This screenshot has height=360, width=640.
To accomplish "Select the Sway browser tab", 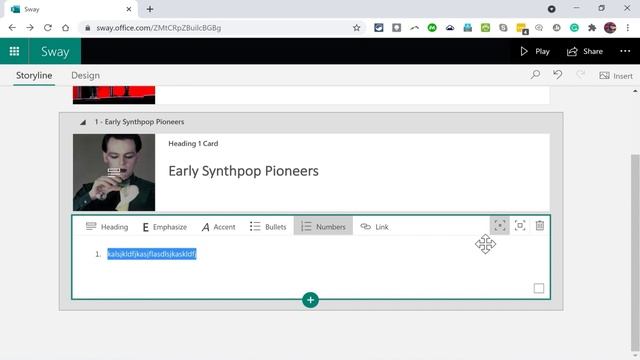I will pos(71,9).
